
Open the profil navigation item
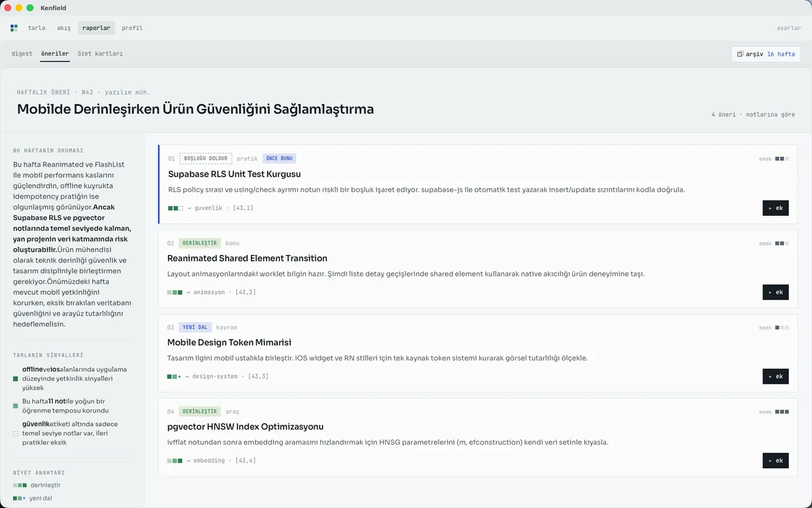pyautogui.click(x=132, y=28)
